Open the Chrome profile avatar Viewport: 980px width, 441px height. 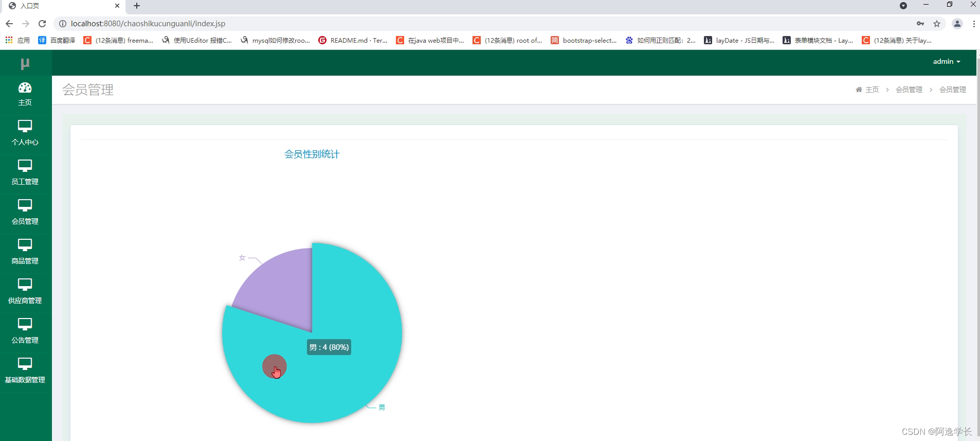coord(957,24)
